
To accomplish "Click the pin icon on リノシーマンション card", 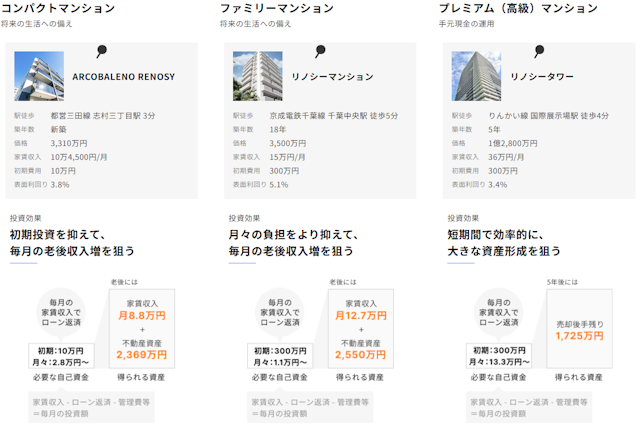I will pos(320,51).
